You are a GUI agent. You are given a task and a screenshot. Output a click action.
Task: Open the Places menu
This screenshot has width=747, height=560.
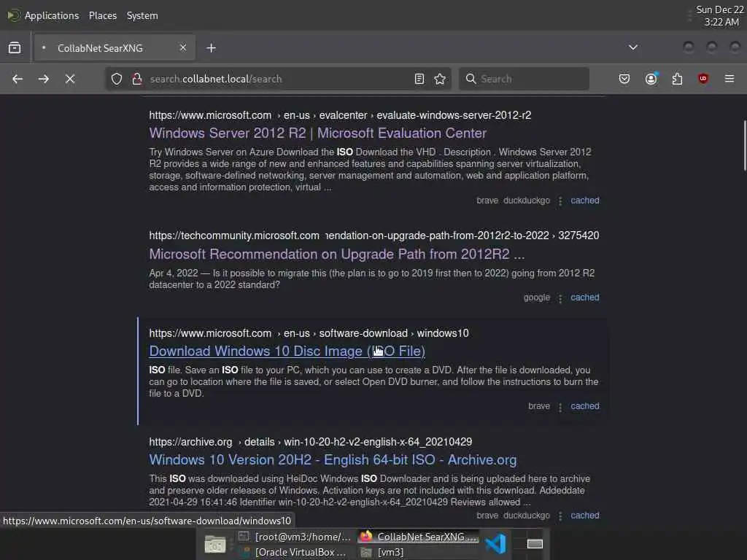click(102, 16)
